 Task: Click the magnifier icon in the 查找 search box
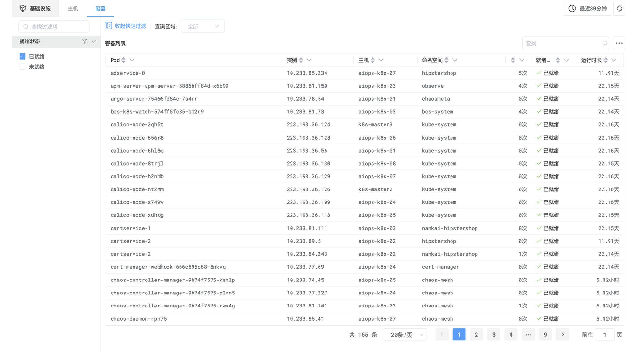pos(605,43)
